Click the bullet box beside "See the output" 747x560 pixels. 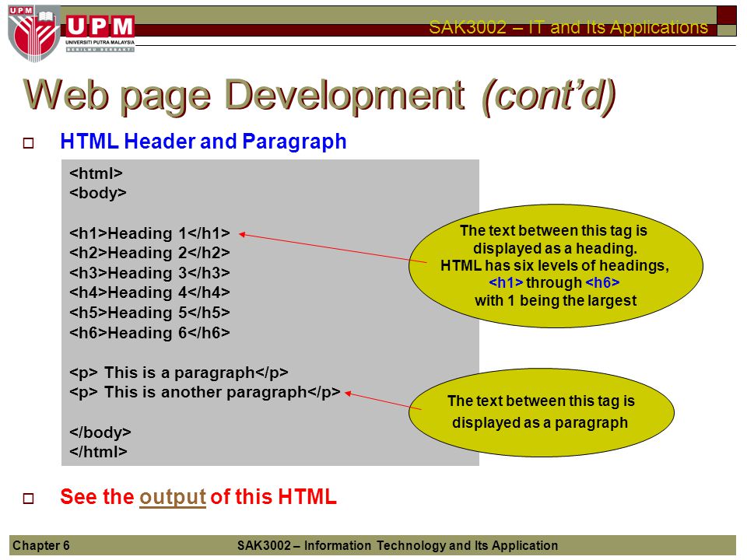pos(29,499)
